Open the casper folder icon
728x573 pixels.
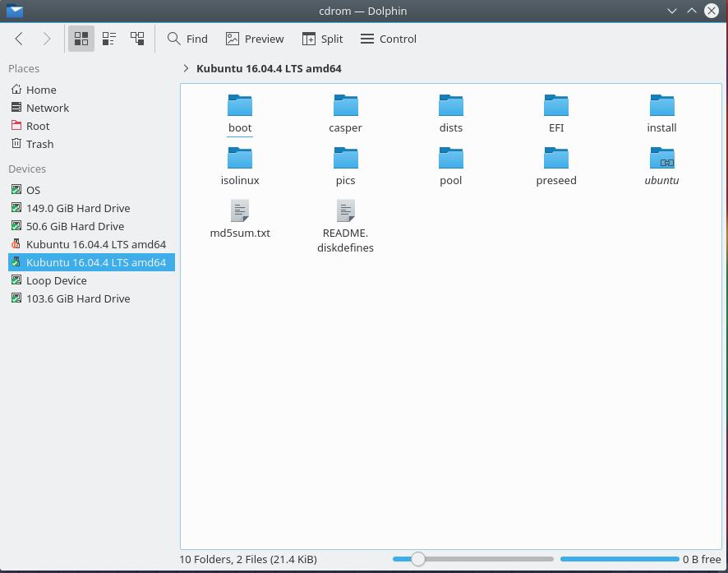[345, 105]
